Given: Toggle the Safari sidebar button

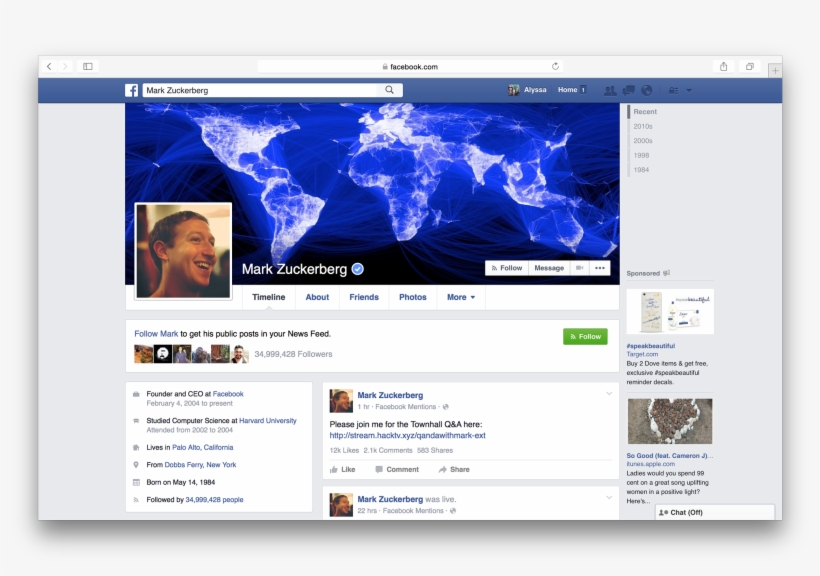Looking at the screenshot, I should (x=88, y=66).
